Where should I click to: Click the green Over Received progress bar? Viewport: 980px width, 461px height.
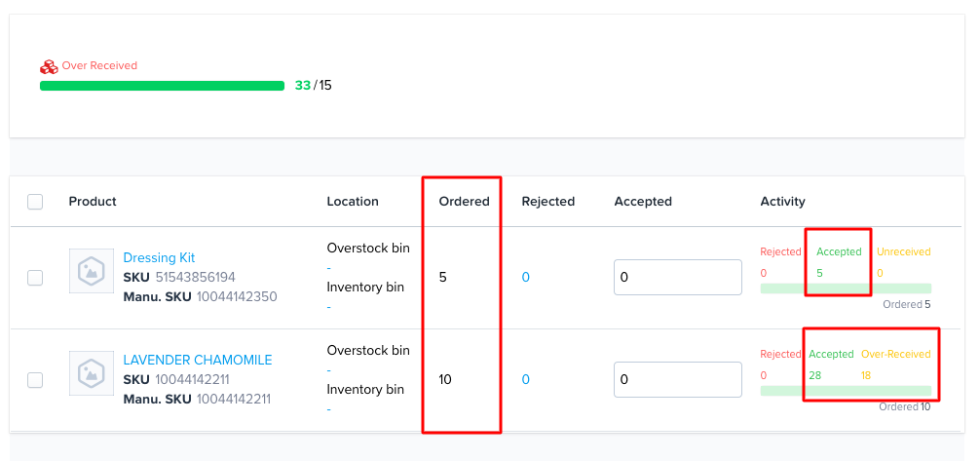pos(162,86)
